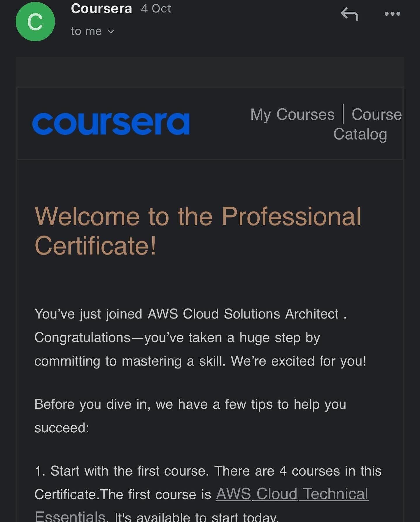Tap the reply arrow icon
The height and width of the screenshot is (522, 420).
pos(349,14)
